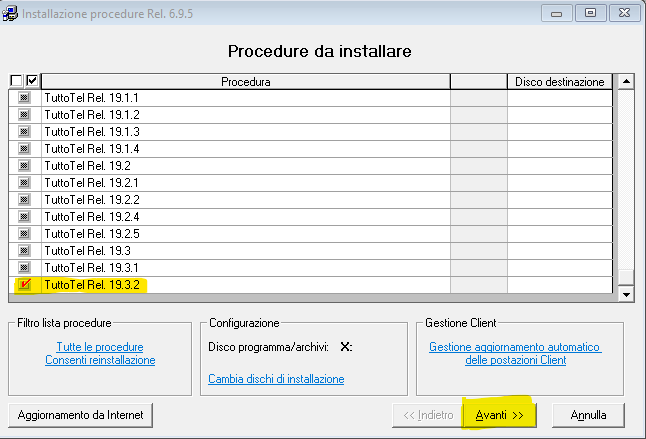Click the list's scroll down arrow
Viewport: 646px width, 439px height.
click(x=626, y=294)
